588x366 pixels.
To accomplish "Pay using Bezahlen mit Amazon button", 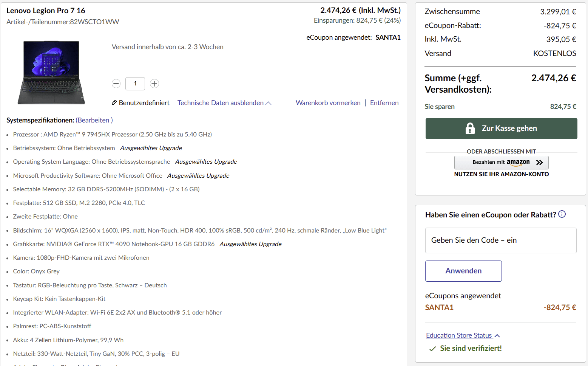I will 501,162.
